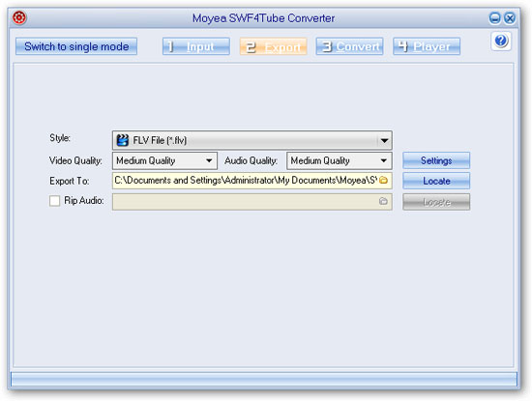This screenshot has height=401, width=532.
Task: Click the red Moyea app logo icon
Action: [19, 17]
